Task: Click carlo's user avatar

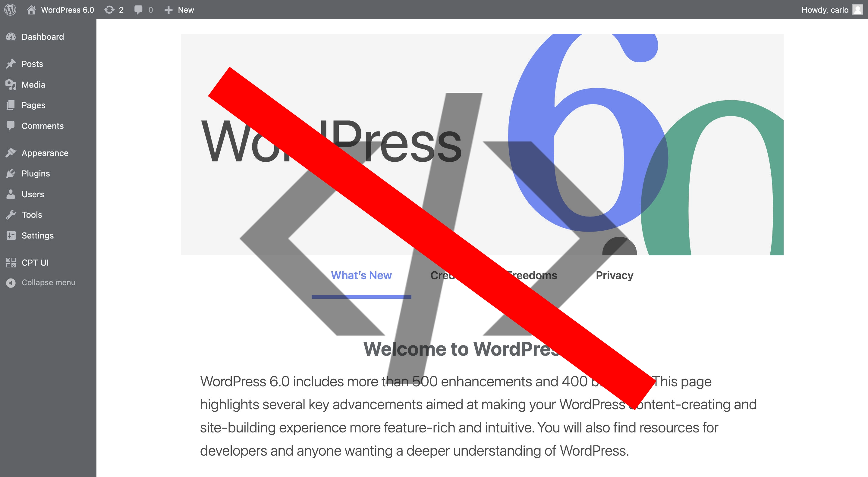Action: click(857, 9)
